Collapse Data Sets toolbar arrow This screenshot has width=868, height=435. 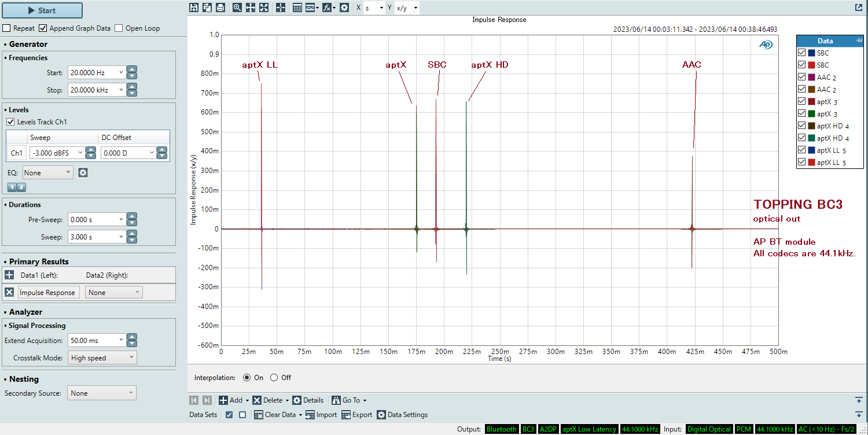pyautogui.click(x=859, y=415)
